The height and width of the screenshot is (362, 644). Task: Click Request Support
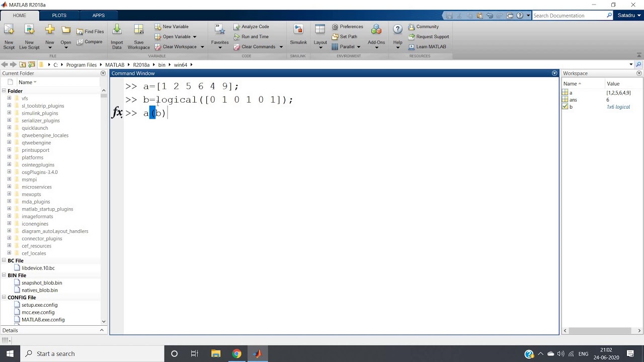[428, 37]
